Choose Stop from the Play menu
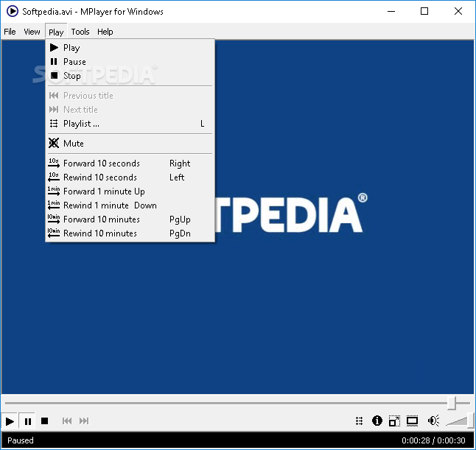 tap(130, 76)
